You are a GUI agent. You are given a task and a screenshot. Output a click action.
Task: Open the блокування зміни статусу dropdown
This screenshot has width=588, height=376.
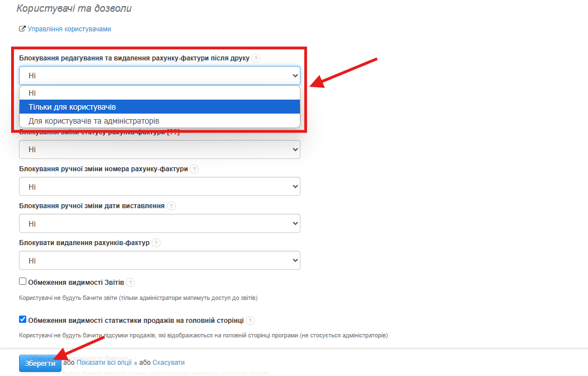point(159,149)
